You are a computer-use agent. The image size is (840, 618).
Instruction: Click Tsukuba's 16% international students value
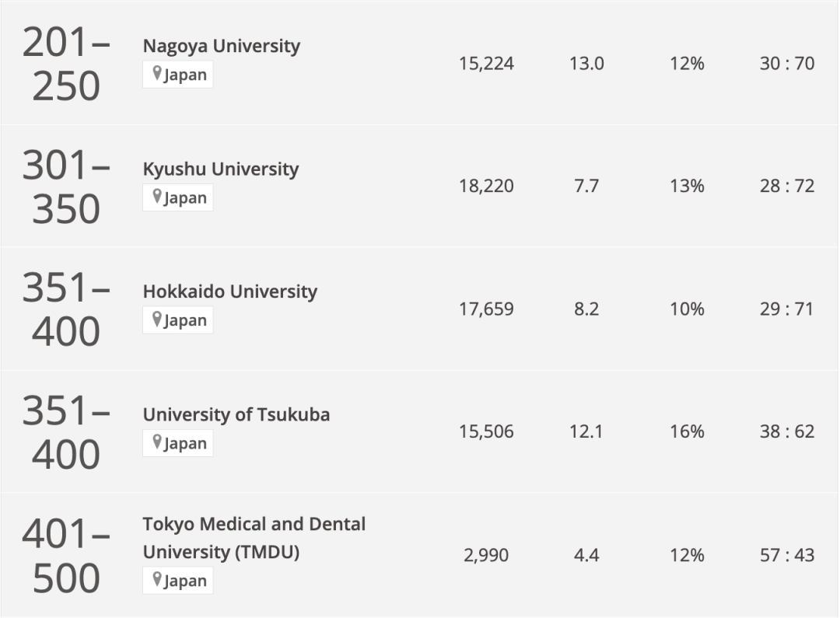tap(687, 432)
